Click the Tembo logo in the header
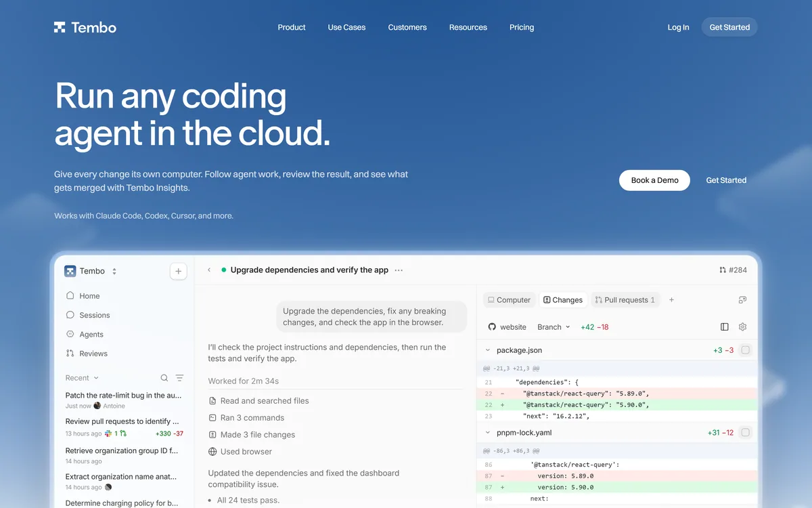 click(85, 27)
